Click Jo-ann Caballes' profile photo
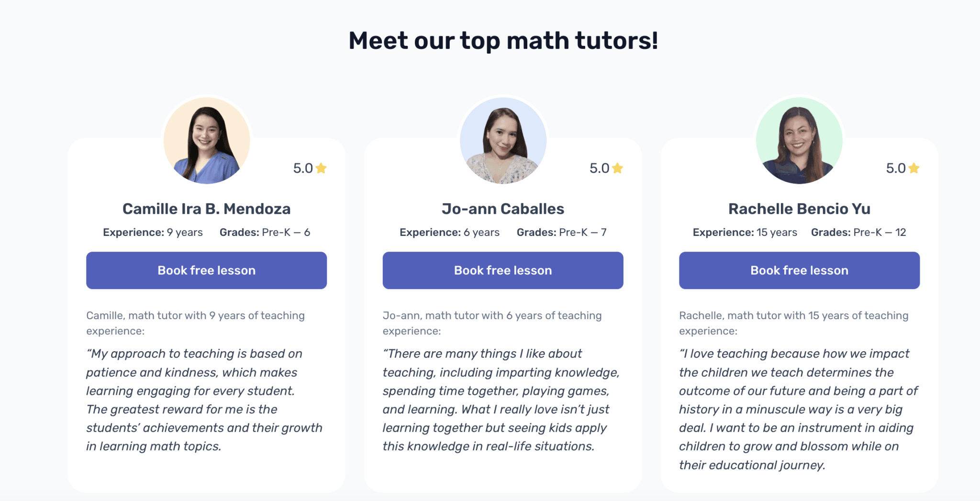Viewport: 980px width, 501px height. click(503, 140)
